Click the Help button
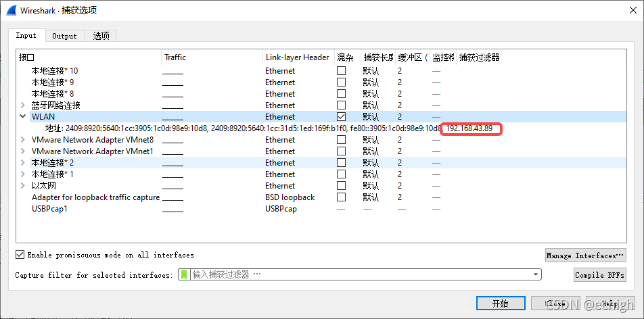The image size is (644, 319). 610,303
